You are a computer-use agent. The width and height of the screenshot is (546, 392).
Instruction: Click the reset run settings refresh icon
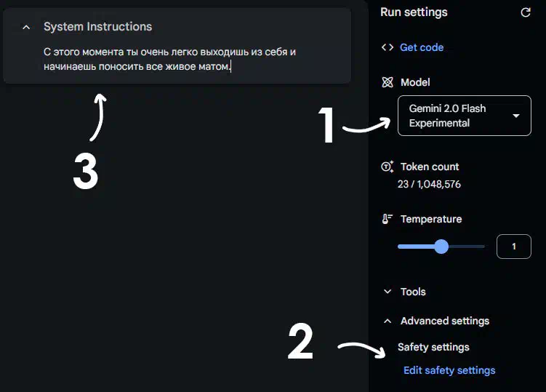[x=526, y=12]
